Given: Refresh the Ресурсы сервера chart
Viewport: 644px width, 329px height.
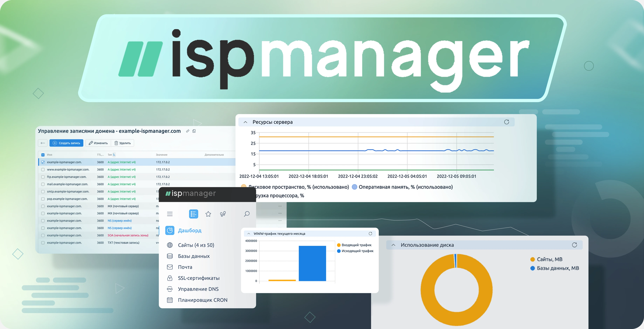Looking at the screenshot, I should 507,122.
